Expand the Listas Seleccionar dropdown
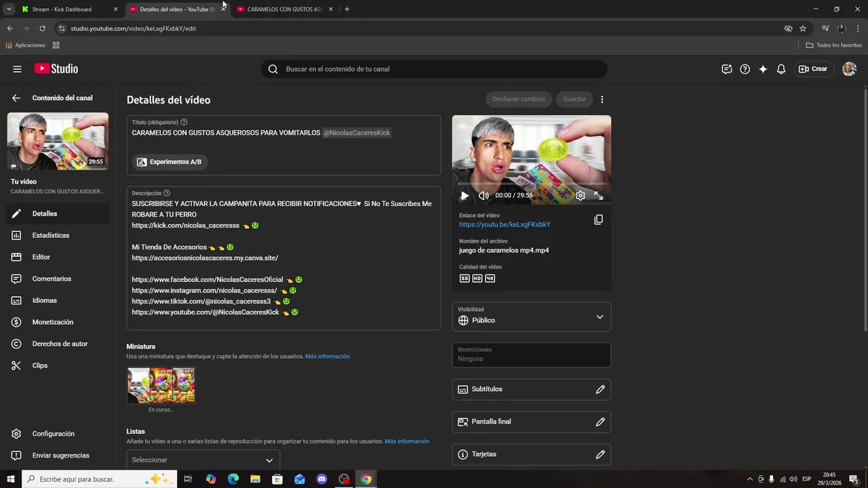The width and height of the screenshot is (868, 488). click(x=203, y=460)
